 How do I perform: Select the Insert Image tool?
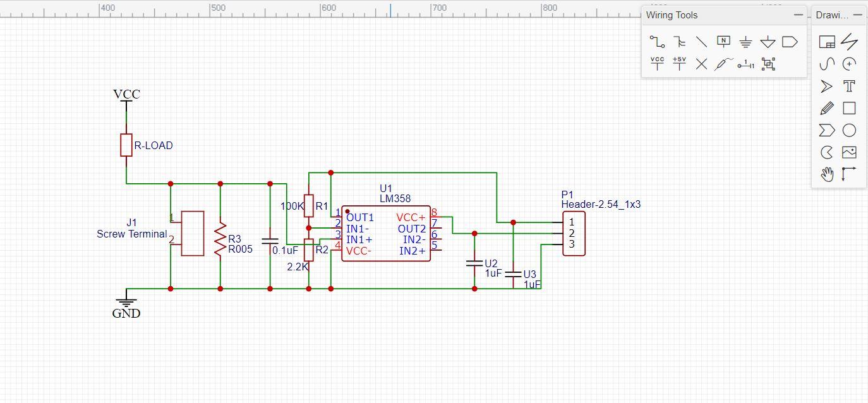(849, 152)
